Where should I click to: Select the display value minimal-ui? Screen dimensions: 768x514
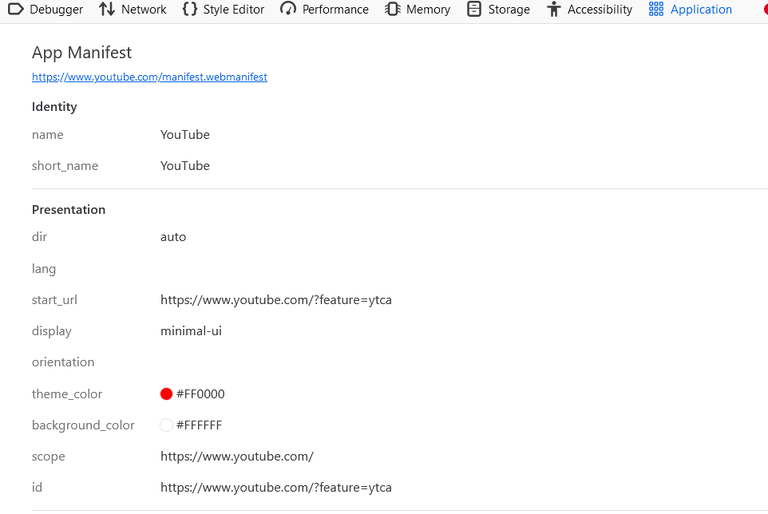click(191, 331)
